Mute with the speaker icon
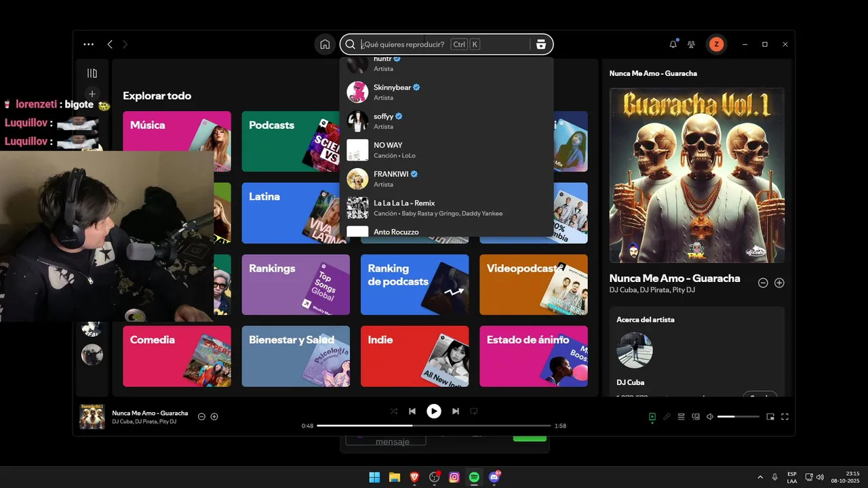The width and height of the screenshot is (868, 488). pyautogui.click(x=710, y=417)
